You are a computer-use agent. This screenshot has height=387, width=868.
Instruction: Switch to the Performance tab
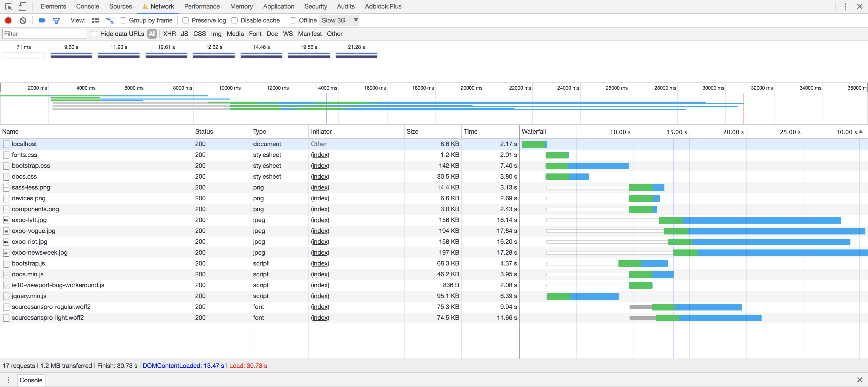coord(202,6)
